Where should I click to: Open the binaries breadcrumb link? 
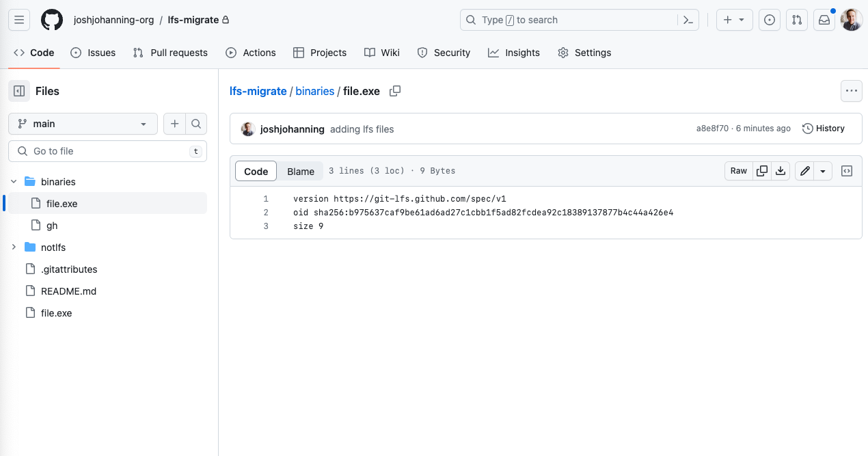[x=314, y=90]
